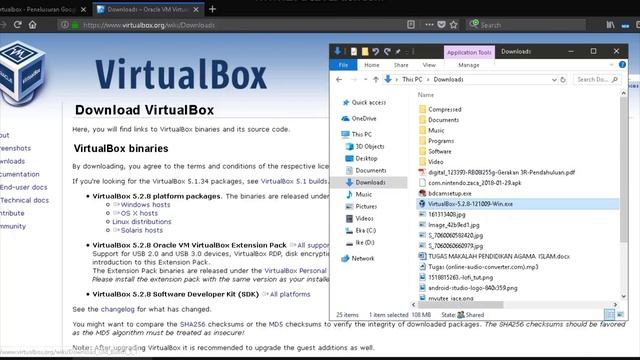The image size is (640, 360).
Task: Open the Home ribbon tab
Action: pyautogui.click(x=371, y=65)
